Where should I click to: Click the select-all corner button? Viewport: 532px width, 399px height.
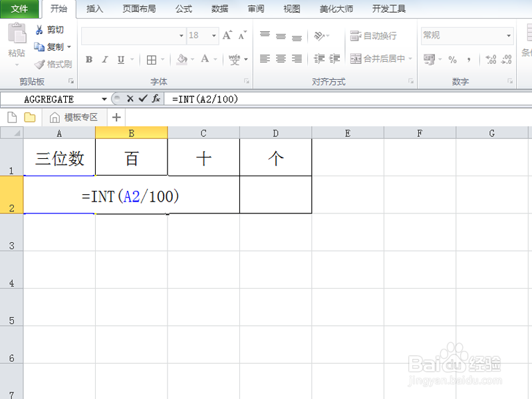coord(11,133)
